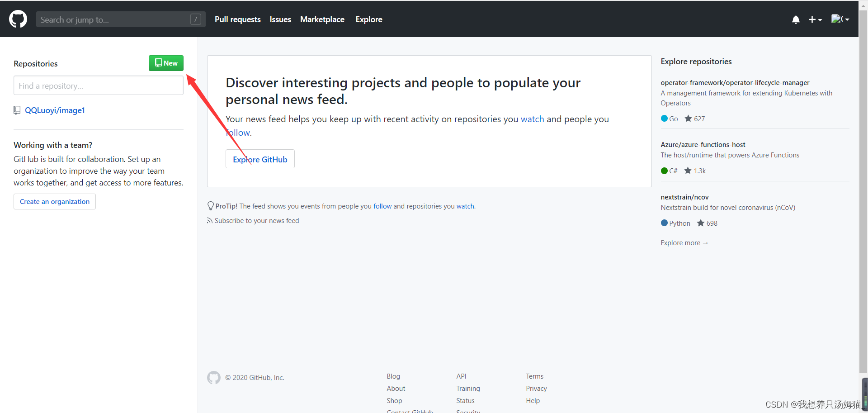Click '© 2020 GitHub, Inc.' footer text
This screenshot has width=868, height=413.
[x=255, y=378]
